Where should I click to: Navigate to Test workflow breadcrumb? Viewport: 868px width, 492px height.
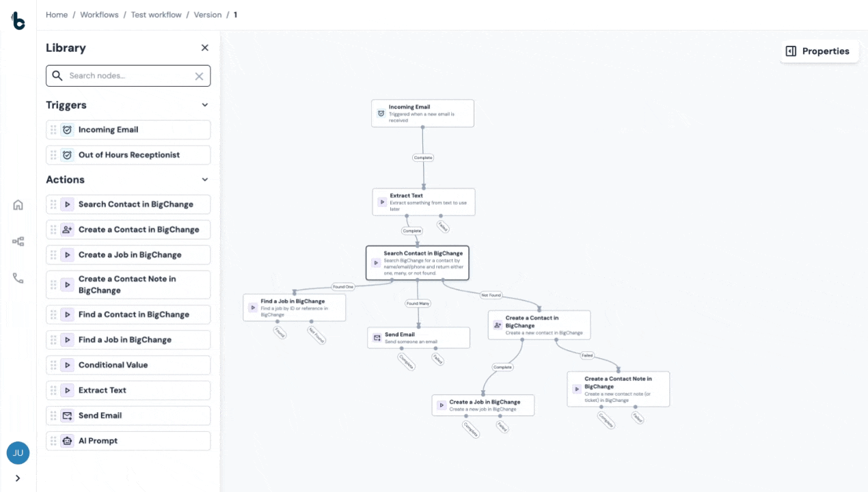(x=156, y=15)
